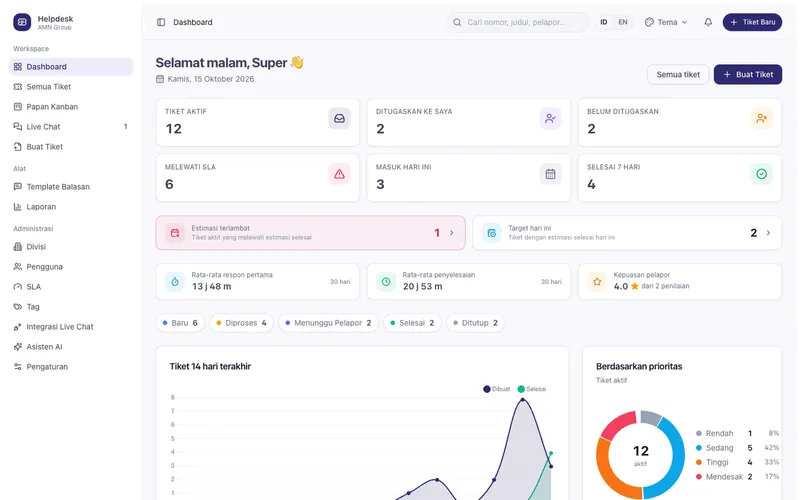Open Template Balasan in sidebar

[x=71, y=187]
